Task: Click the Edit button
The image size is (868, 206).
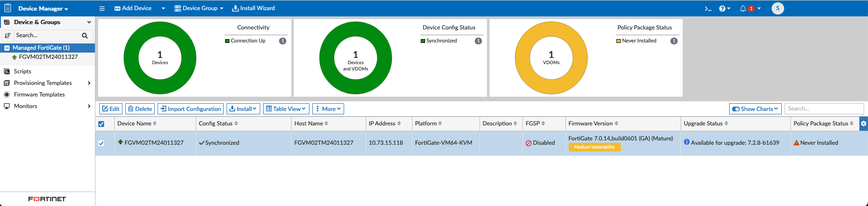Action: click(x=111, y=109)
